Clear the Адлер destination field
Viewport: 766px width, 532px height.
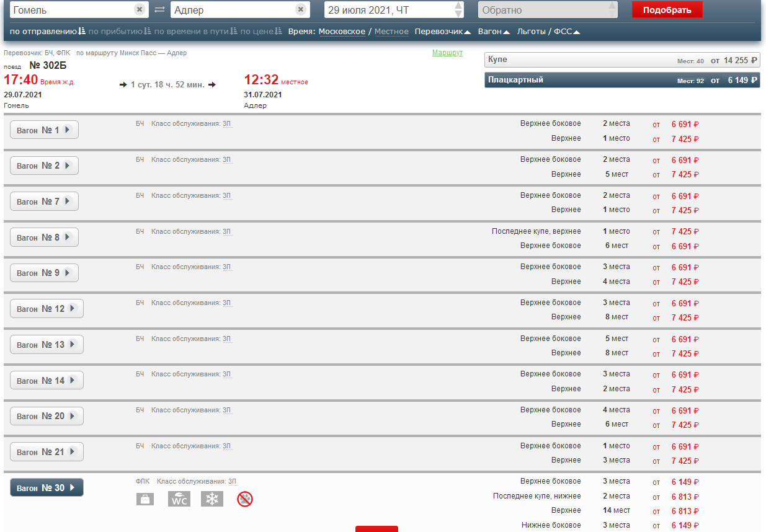tap(300, 9)
